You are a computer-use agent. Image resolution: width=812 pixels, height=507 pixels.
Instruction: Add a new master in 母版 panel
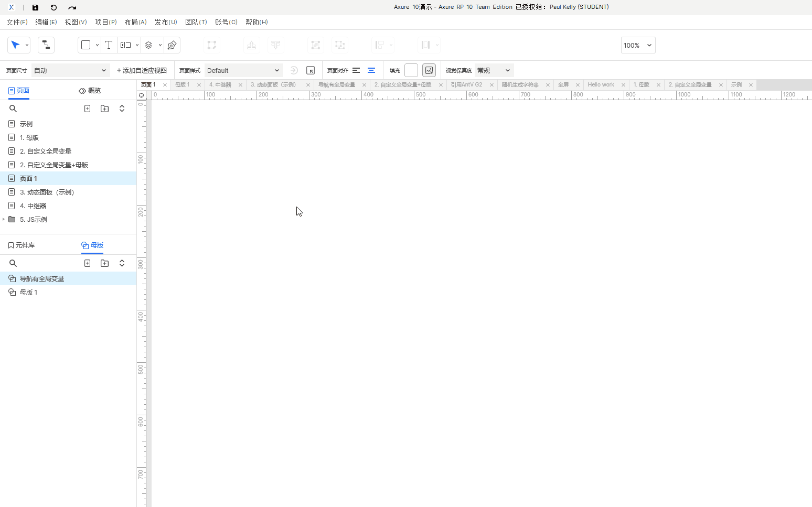[88, 263]
